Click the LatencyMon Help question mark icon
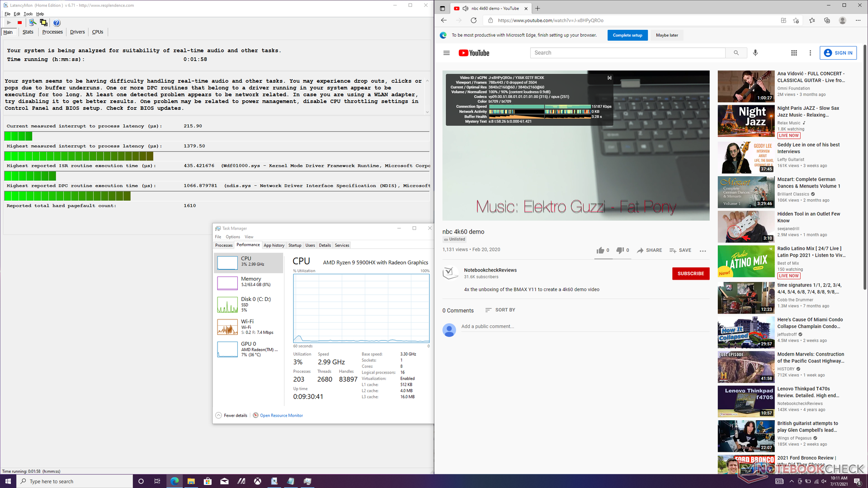This screenshot has width=868, height=488. [57, 23]
